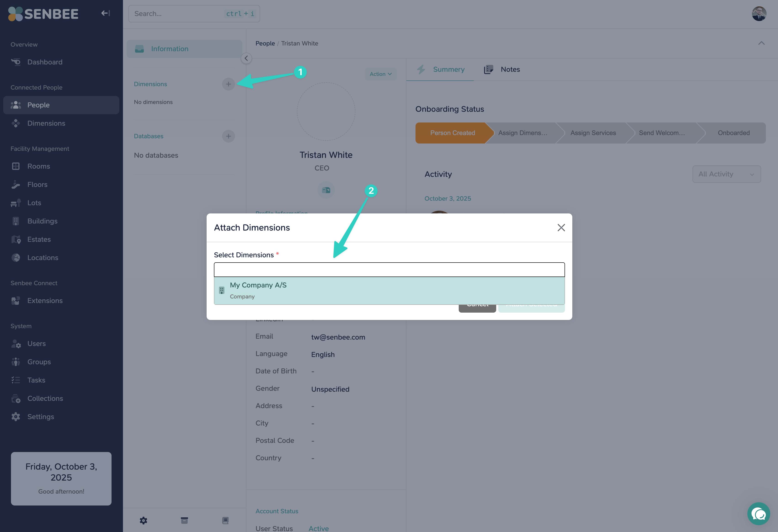Select My Company A/S option
This screenshot has width=778, height=532.
389,291
